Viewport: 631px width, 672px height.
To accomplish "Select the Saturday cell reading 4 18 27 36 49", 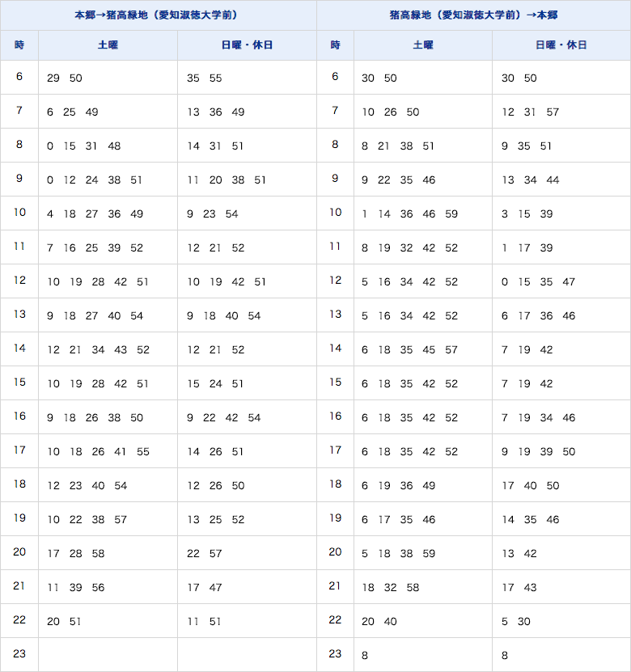I will [108, 214].
